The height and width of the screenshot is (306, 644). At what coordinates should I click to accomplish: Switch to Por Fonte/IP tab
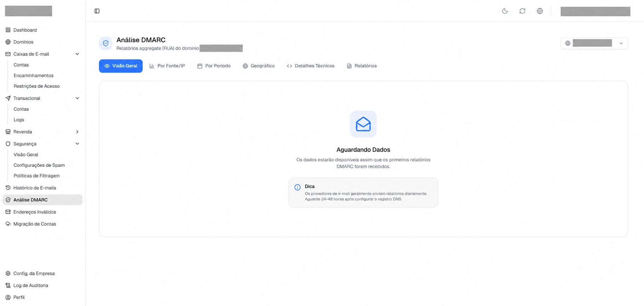tap(167, 66)
